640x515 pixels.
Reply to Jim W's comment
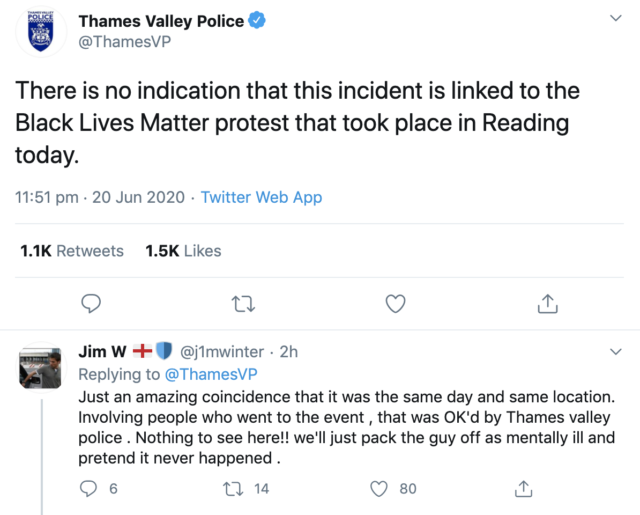tap(90, 489)
